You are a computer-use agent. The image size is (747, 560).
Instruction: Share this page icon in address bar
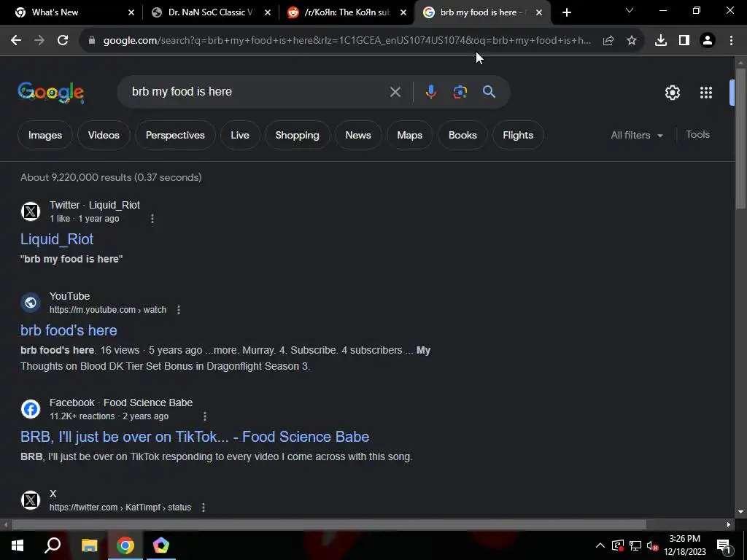coord(608,41)
